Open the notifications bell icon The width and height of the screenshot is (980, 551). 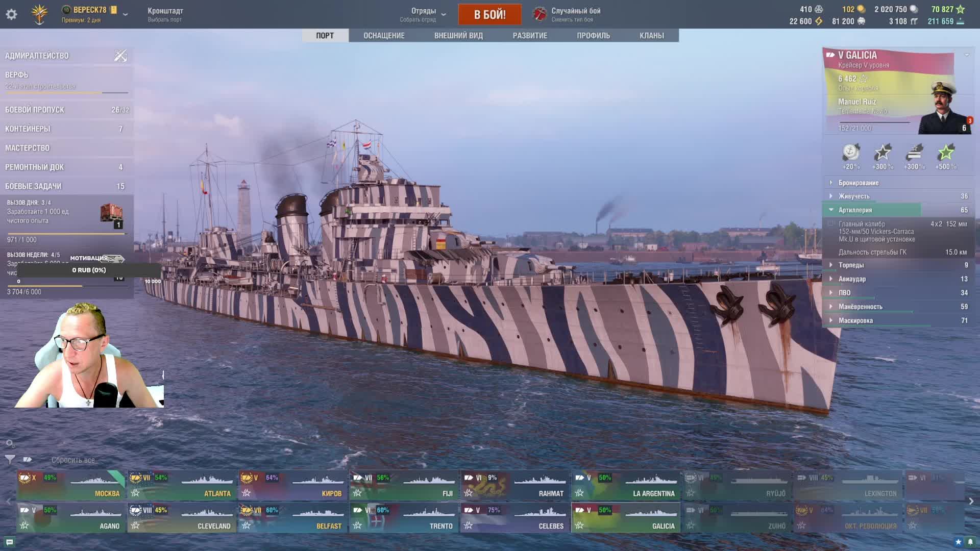(x=970, y=542)
